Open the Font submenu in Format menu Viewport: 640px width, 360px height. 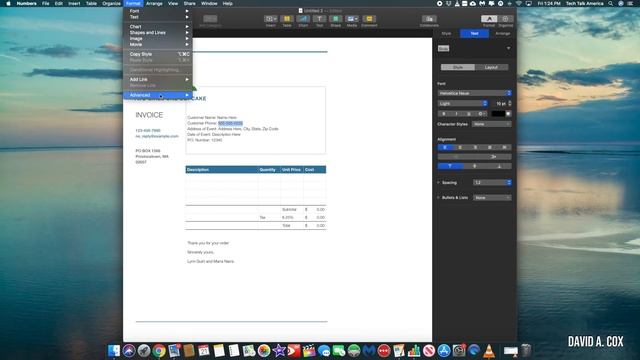(x=158, y=11)
